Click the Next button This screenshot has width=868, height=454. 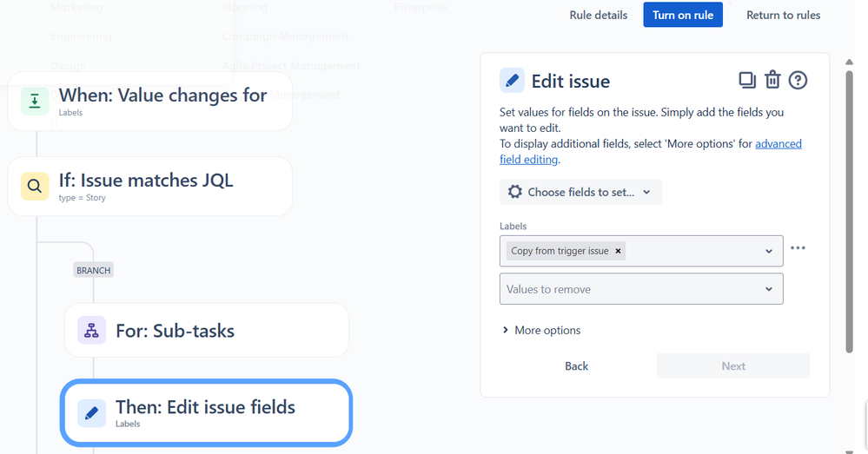(x=733, y=366)
